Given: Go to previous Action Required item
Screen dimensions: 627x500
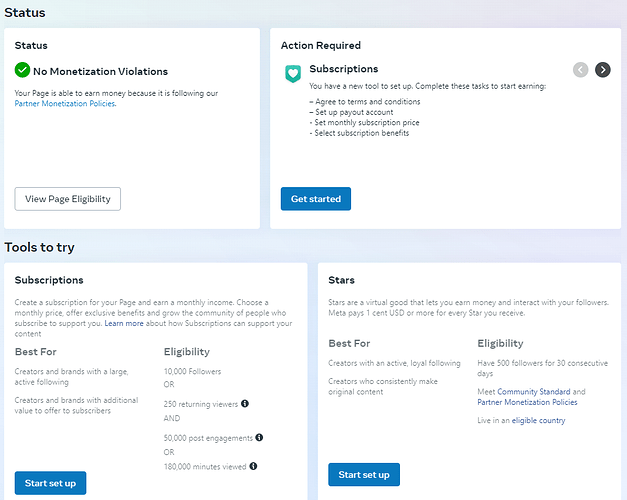Looking at the screenshot, I should pyautogui.click(x=580, y=70).
